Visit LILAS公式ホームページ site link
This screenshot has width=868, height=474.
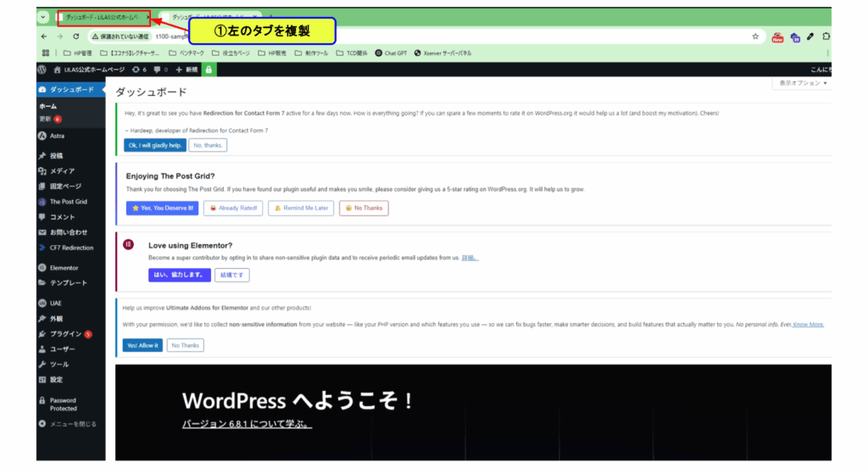click(89, 70)
